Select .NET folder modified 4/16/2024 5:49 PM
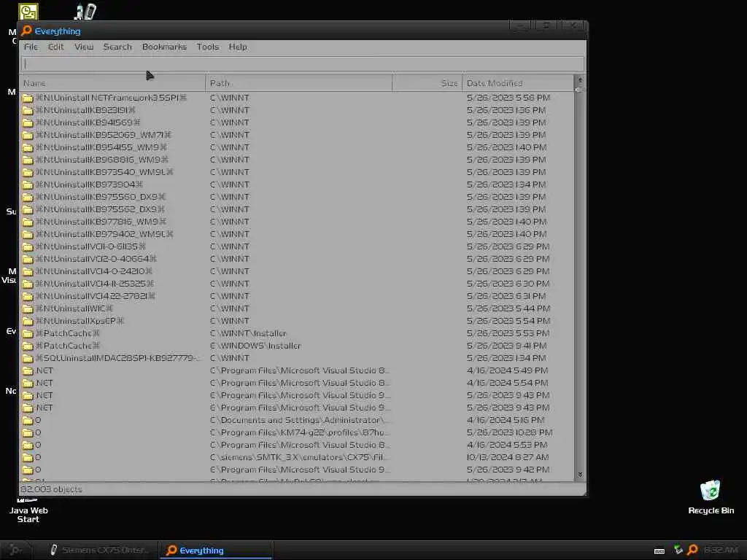 tap(44, 370)
